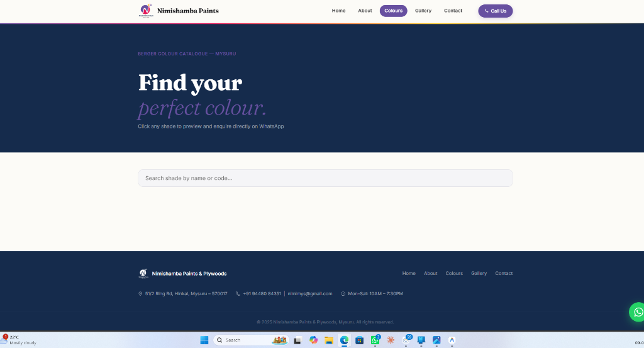Open Gallery from the top navigation

pos(423,11)
